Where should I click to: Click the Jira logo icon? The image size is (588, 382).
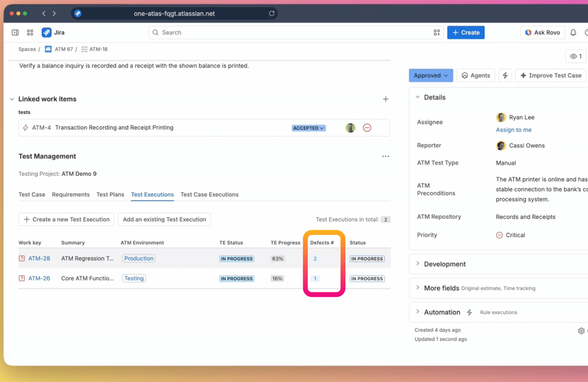click(x=46, y=32)
